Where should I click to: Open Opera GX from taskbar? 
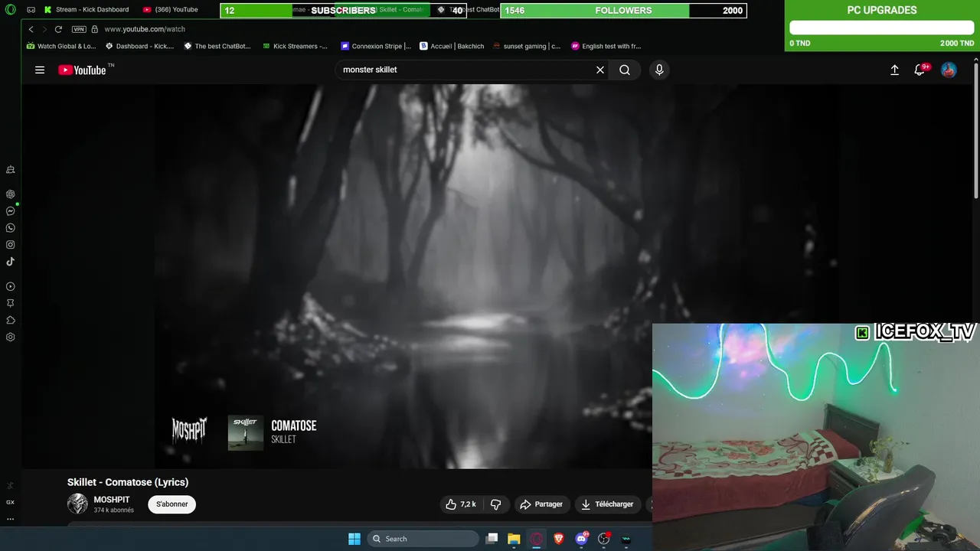[x=537, y=539]
